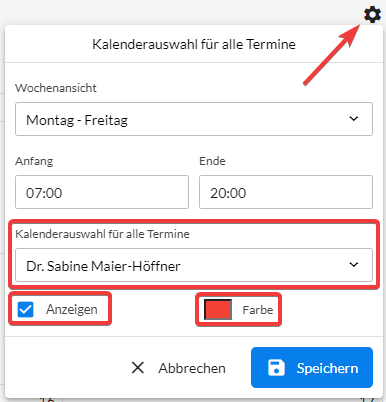Expand the chevron arrow in the calendar selection field

click(354, 265)
